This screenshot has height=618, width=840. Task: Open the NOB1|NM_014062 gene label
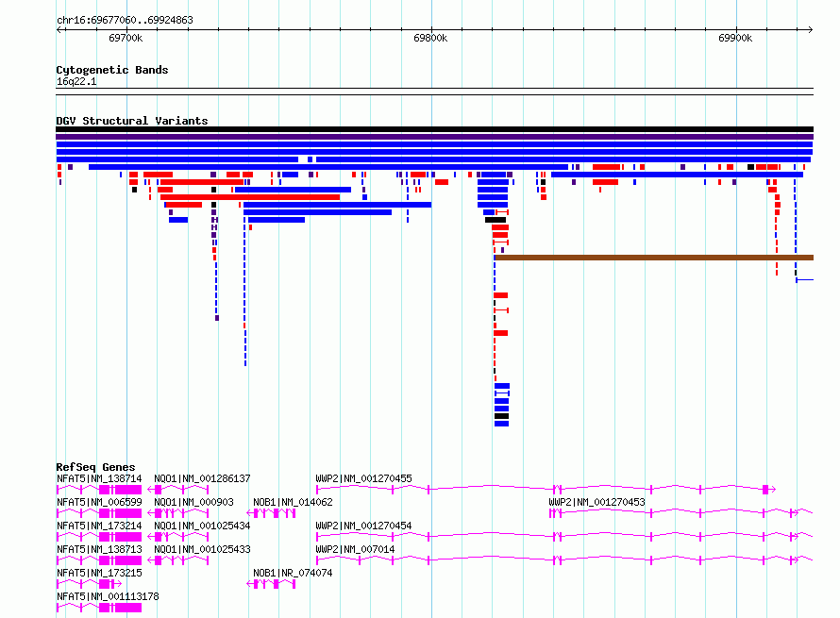[x=293, y=502]
